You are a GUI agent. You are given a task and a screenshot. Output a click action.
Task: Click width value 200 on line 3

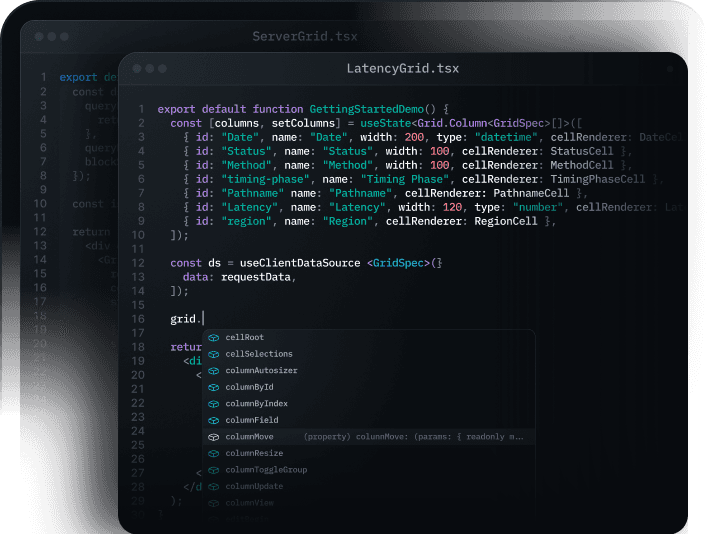415,137
